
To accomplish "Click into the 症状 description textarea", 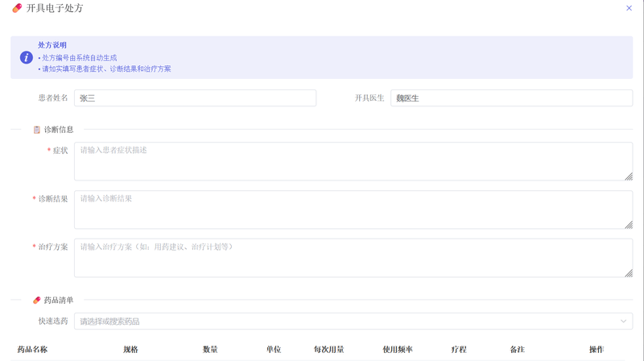I will click(x=353, y=161).
